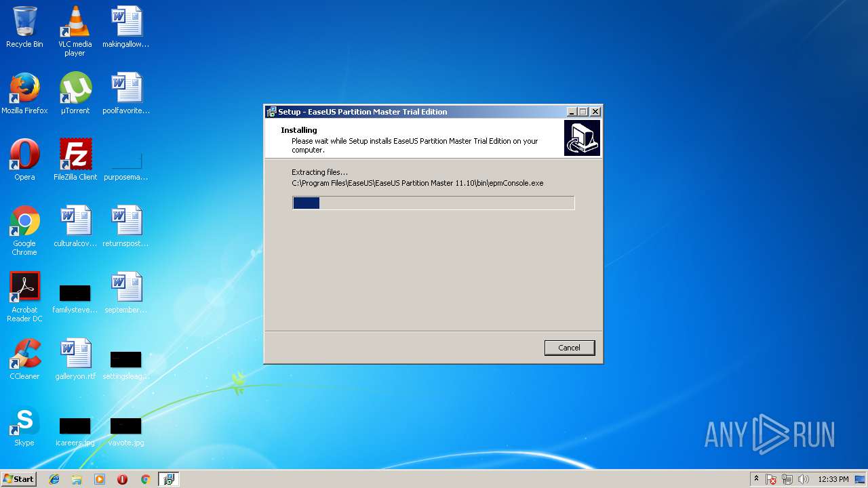The image size is (868, 488).
Task: Select the familysteve desktop file
Action: (x=75, y=298)
